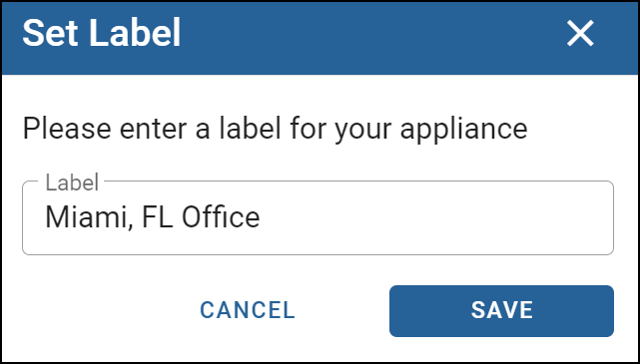The height and width of the screenshot is (364, 640).
Task: Click the white X in the header
Action: [x=580, y=34]
